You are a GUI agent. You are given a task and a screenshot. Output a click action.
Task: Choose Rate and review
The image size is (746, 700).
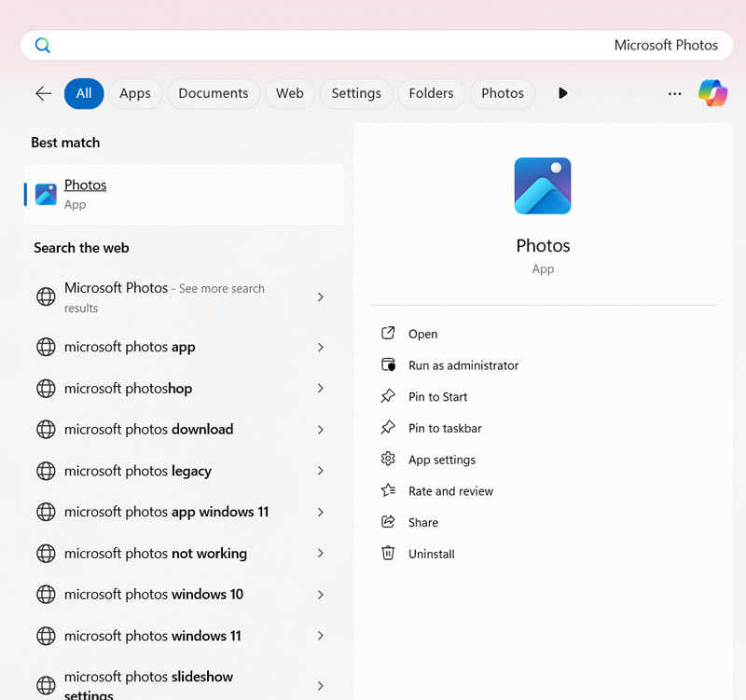pyautogui.click(x=450, y=491)
